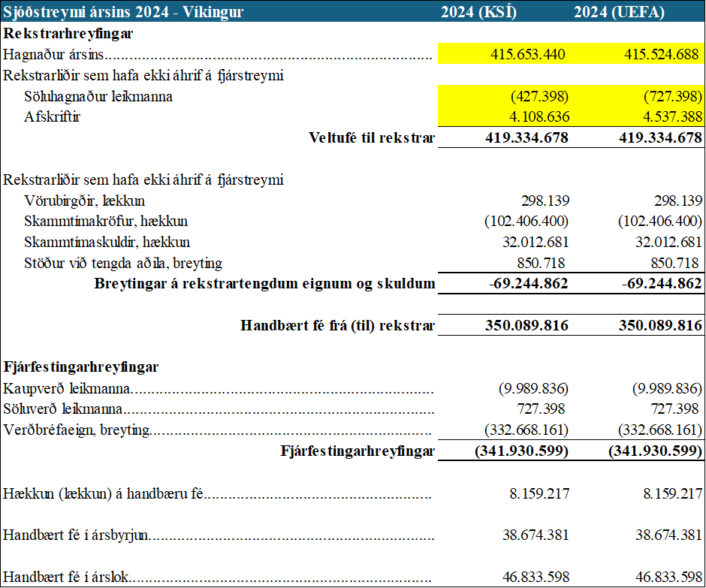Viewport: 706px width, 588px height.
Task: Click (9.989.836) in the KSÍ column
Action: tap(533, 388)
